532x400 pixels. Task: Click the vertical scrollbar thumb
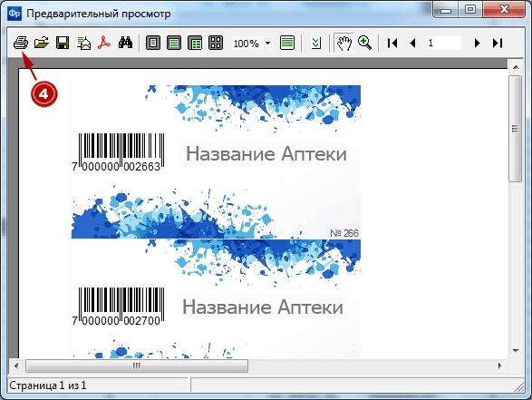516,129
